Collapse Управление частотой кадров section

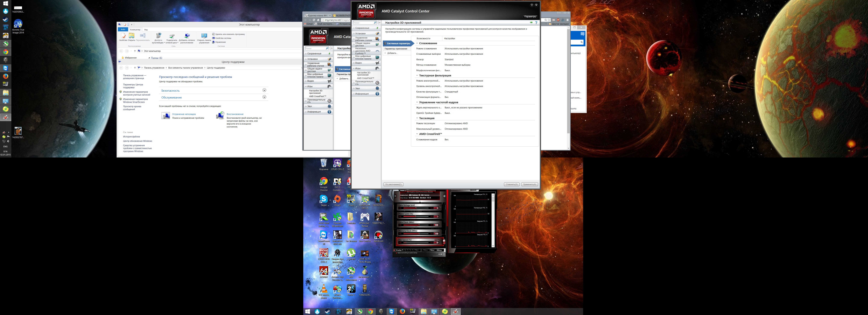tap(417, 102)
